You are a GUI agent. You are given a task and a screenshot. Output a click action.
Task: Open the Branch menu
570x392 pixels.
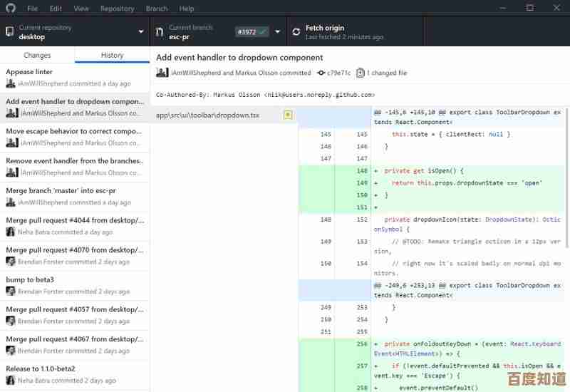click(x=157, y=9)
